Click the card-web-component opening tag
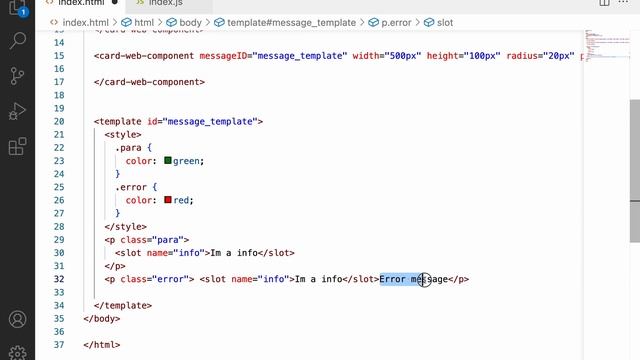The image size is (640, 360). click(x=144, y=56)
